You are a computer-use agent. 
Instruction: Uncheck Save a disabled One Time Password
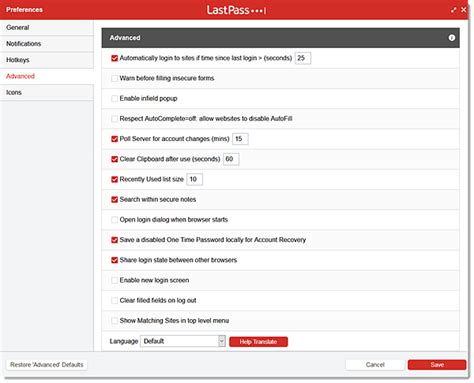tap(114, 240)
